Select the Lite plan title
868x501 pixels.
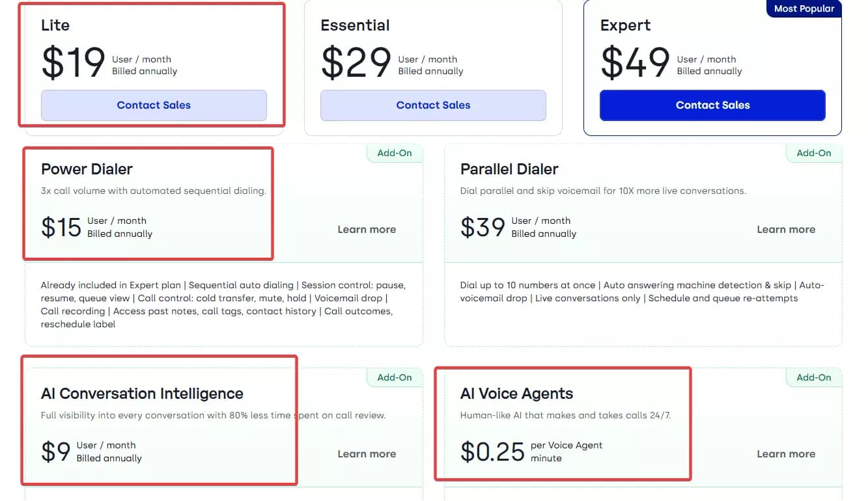click(55, 25)
